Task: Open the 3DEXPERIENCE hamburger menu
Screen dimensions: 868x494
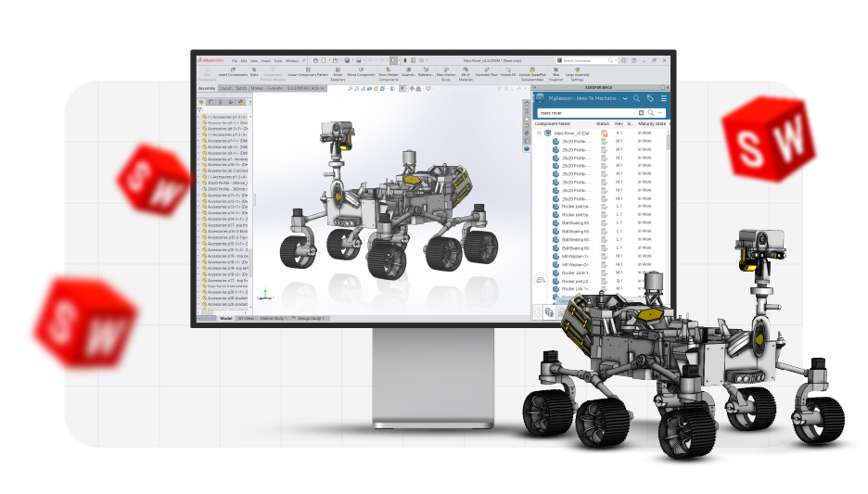Action: pyautogui.click(x=664, y=98)
